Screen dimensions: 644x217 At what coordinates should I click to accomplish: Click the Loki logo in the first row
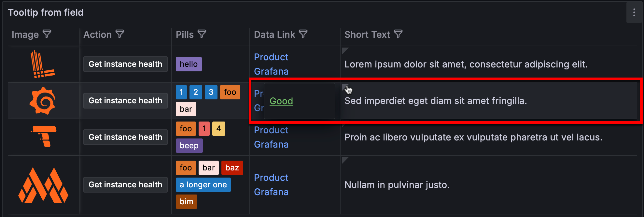point(43,64)
